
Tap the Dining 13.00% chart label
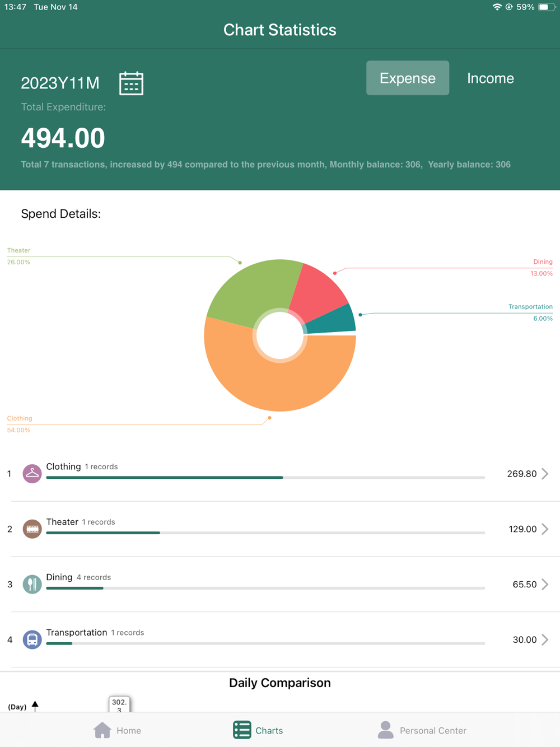click(x=542, y=268)
